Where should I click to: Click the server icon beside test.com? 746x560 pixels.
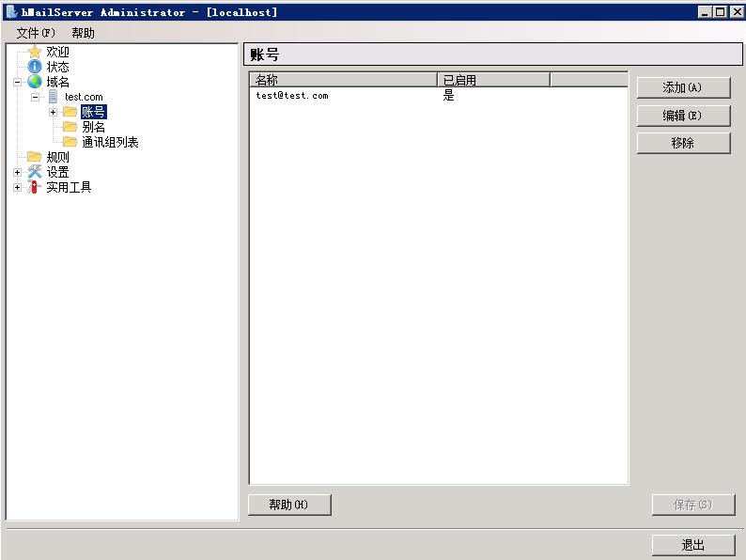(53, 97)
